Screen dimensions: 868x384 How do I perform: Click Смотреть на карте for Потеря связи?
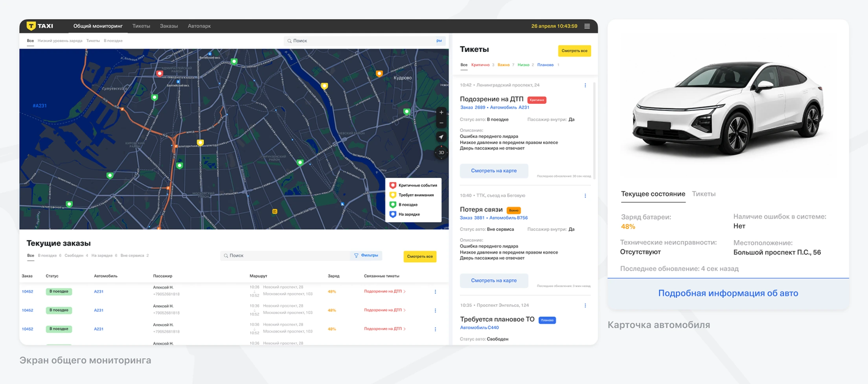click(494, 281)
